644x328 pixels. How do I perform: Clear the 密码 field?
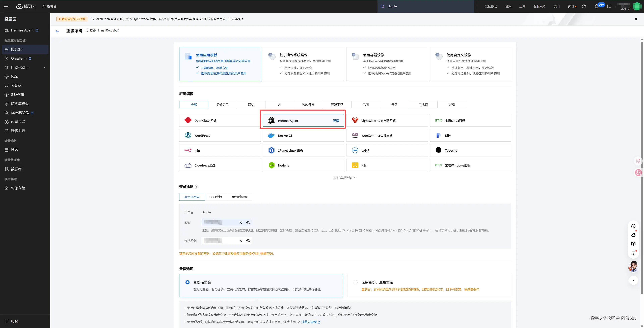coord(240,223)
